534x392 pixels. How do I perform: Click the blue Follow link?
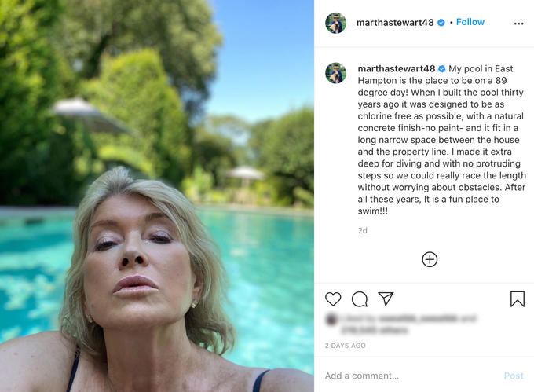point(470,22)
